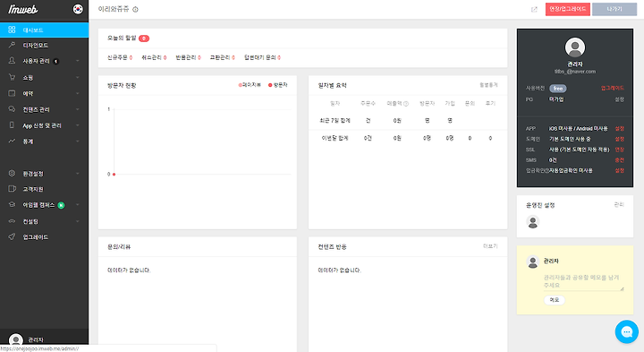Open the 대시보드 menu item
The width and height of the screenshot is (644, 352).
pyautogui.click(x=45, y=30)
